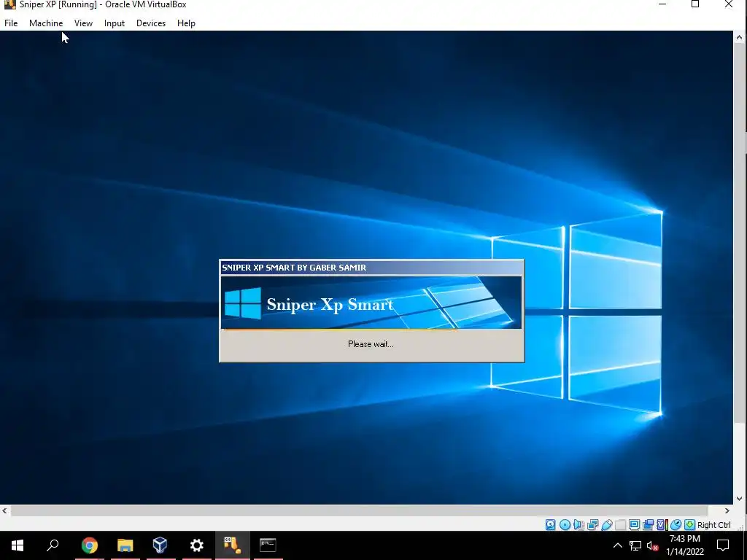Click the horizontal scrollbar left arrow

(x=5, y=510)
